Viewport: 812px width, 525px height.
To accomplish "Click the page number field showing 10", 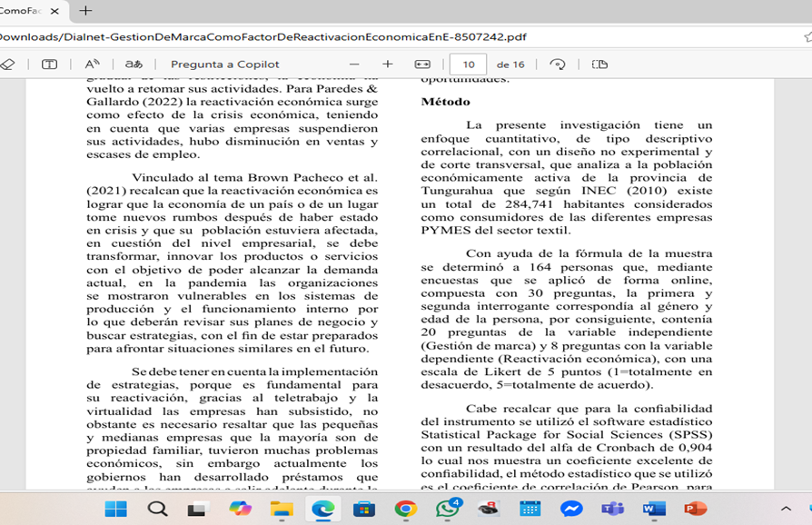I will tap(468, 64).
